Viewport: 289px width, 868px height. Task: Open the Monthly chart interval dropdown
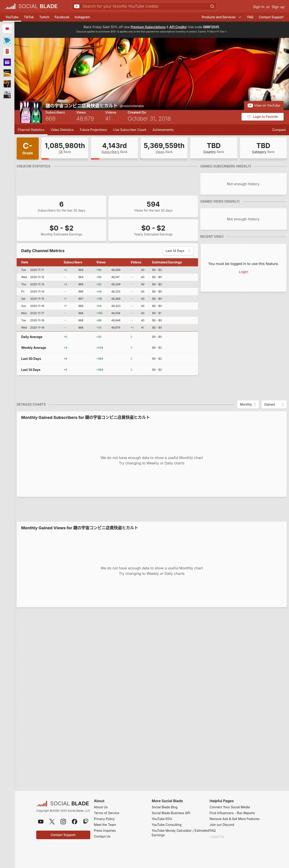[248, 404]
